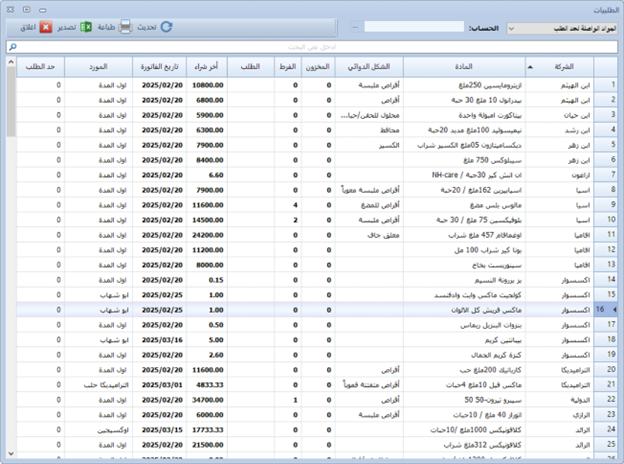Click price cell 5900.00
624x464 pixels.
[x=207, y=115]
